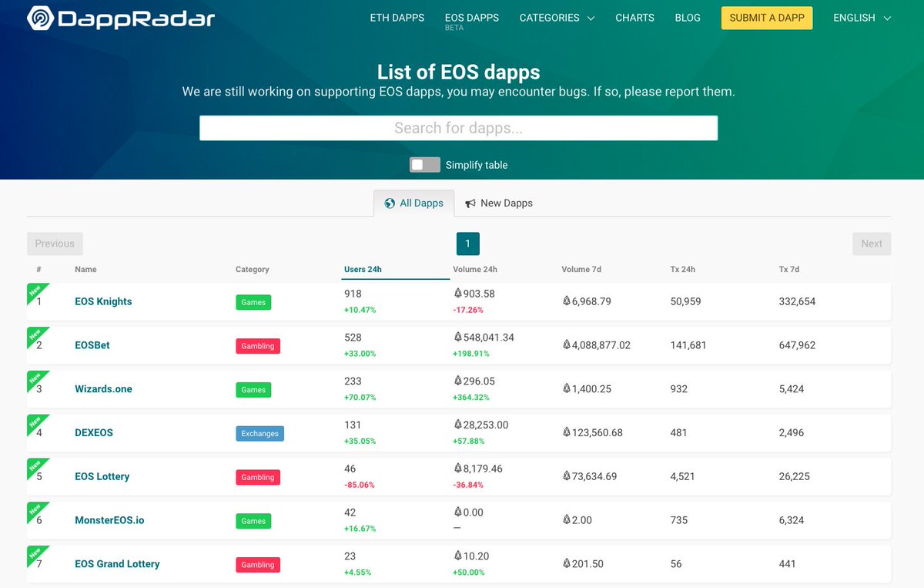Click the Gambling badge on the EOS Lottery row

(x=257, y=477)
